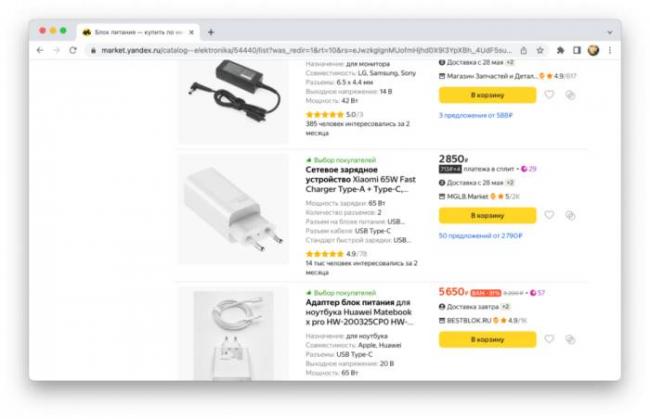Reload the page in the browser

[73, 50]
